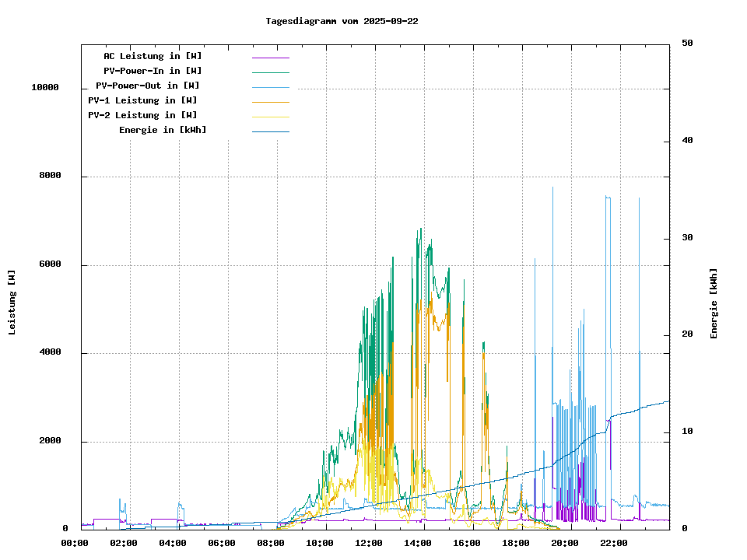Select the Energie in [kWh] legend label
This screenshot has width=747, height=560.
coord(163,130)
